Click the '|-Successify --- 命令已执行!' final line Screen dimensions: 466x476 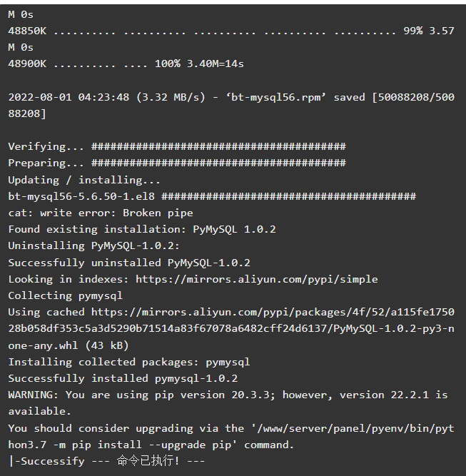106,461
